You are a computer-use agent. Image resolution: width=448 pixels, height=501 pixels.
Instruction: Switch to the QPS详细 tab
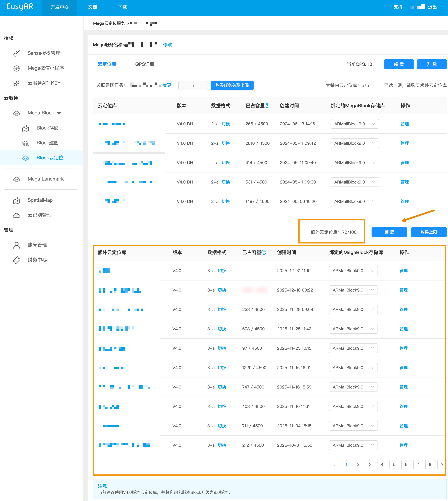(145, 64)
